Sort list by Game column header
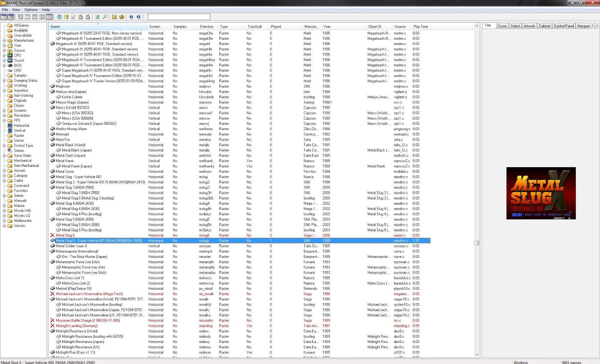 [x=98, y=27]
